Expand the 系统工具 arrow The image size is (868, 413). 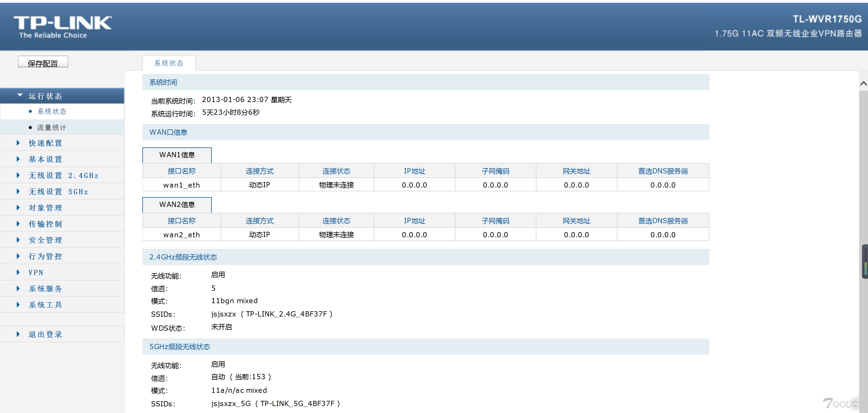pos(18,305)
